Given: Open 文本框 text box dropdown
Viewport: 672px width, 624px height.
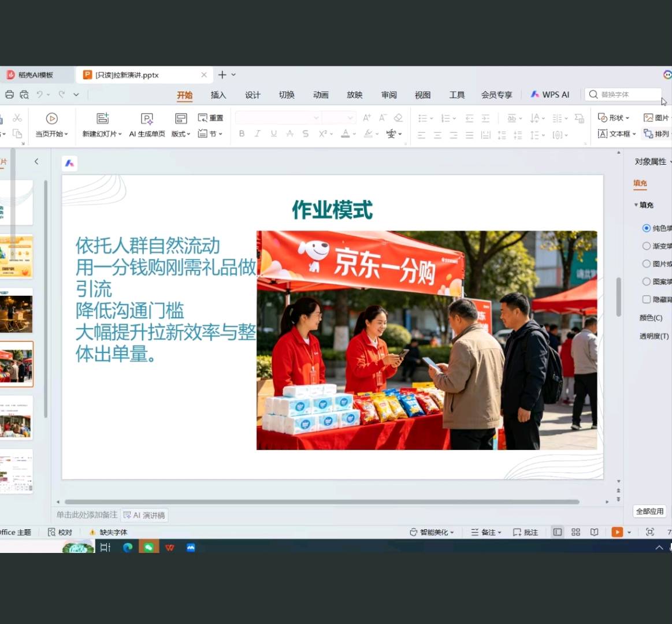Looking at the screenshot, I should pyautogui.click(x=617, y=133).
